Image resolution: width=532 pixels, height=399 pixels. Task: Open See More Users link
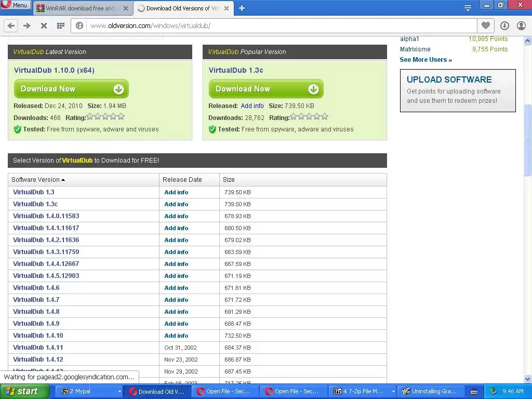coord(426,60)
